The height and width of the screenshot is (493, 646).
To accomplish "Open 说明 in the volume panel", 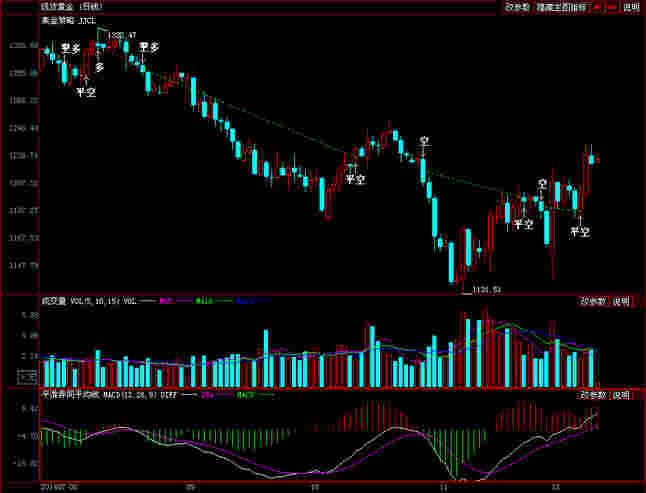I will pyautogui.click(x=622, y=301).
